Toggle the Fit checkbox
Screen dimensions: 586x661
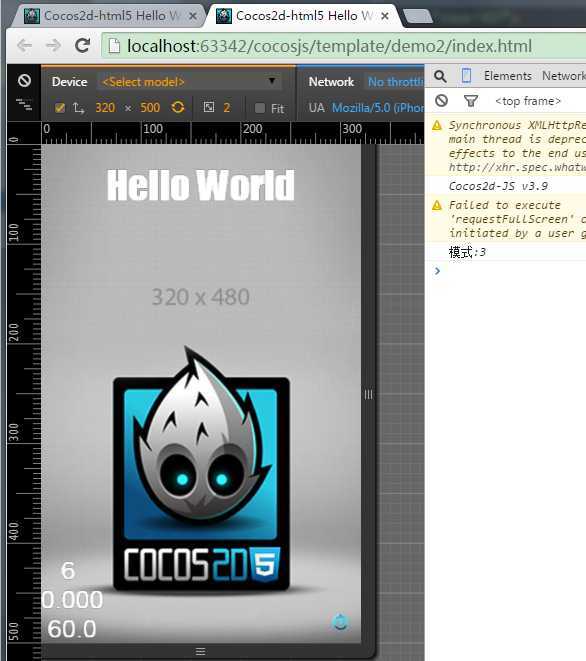tap(260, 109)
